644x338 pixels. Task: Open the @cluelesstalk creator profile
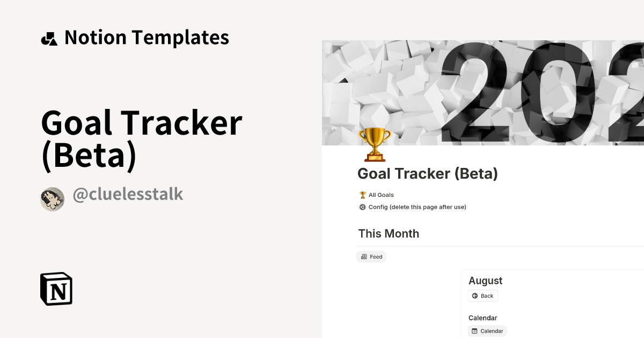pyautogui.click(x=128, y=194)
